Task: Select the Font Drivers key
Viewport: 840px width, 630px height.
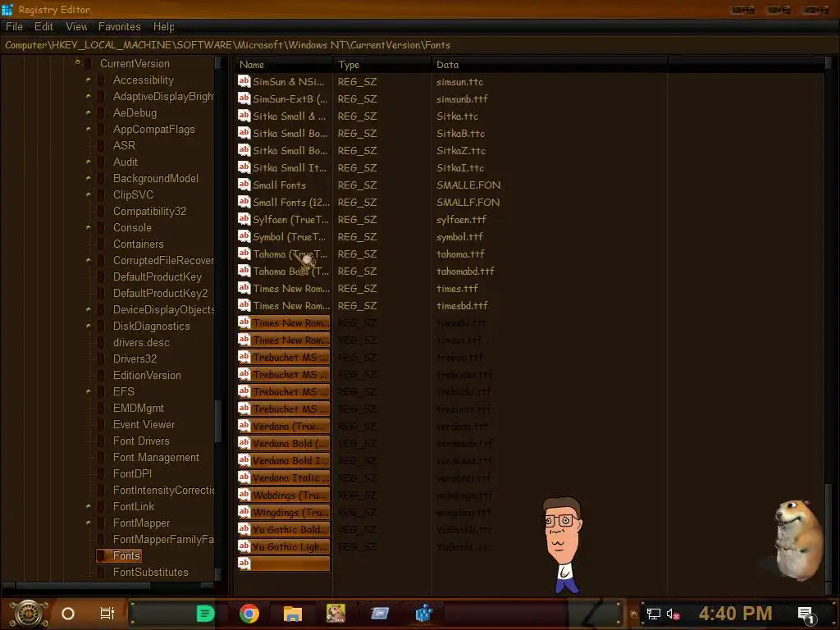Action: (x=141, y=441)
